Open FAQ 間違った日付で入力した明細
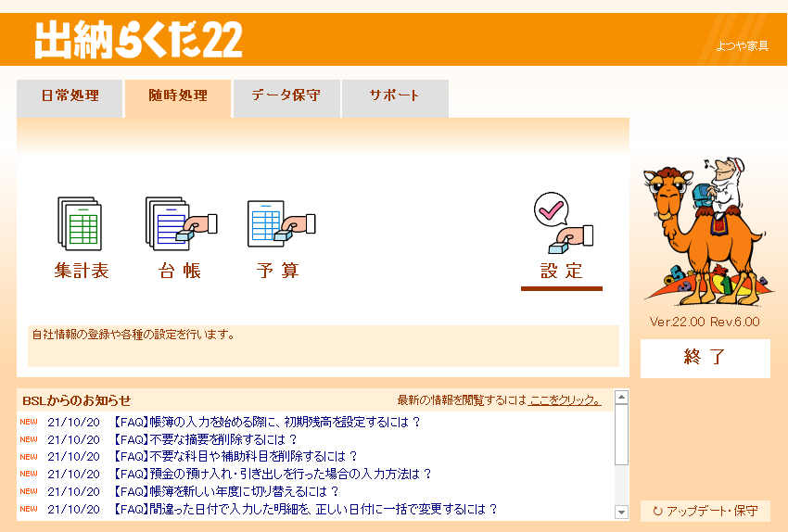The width and height of the screenshot is (788, 532). [305, 509]
